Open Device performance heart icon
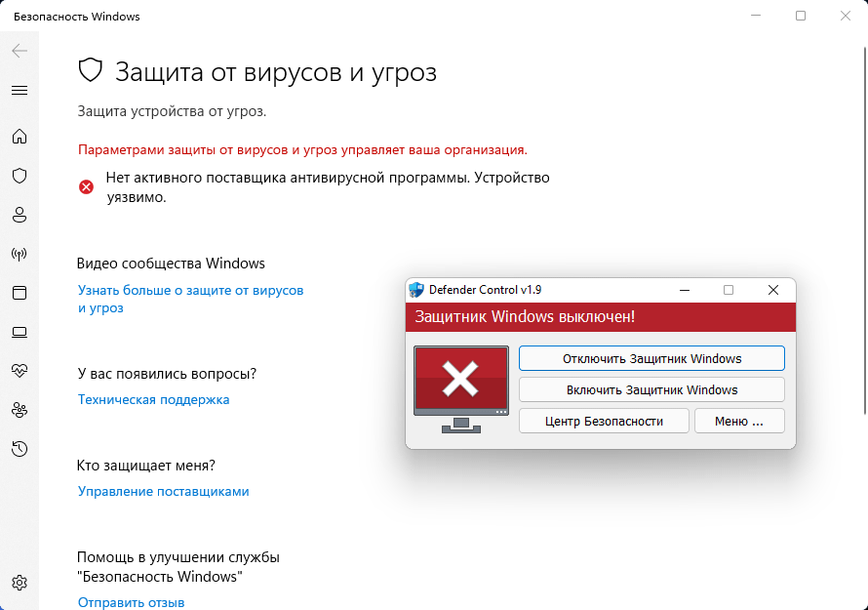 click(20, 371)
